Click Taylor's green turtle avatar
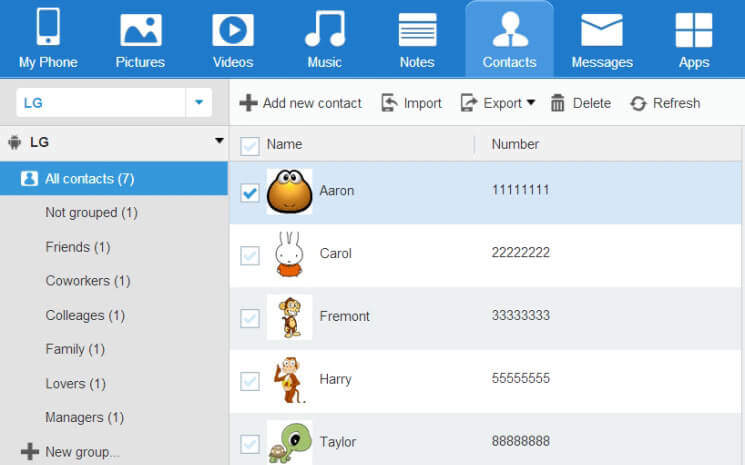Image resolution: width=745 pixels, height=465 pixels. click(x=290, y=443)
